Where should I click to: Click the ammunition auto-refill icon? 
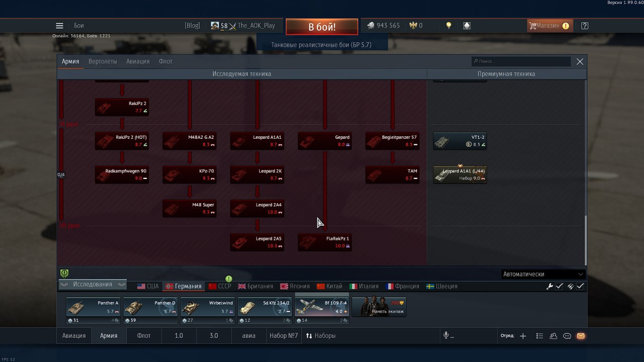[571, 286]
